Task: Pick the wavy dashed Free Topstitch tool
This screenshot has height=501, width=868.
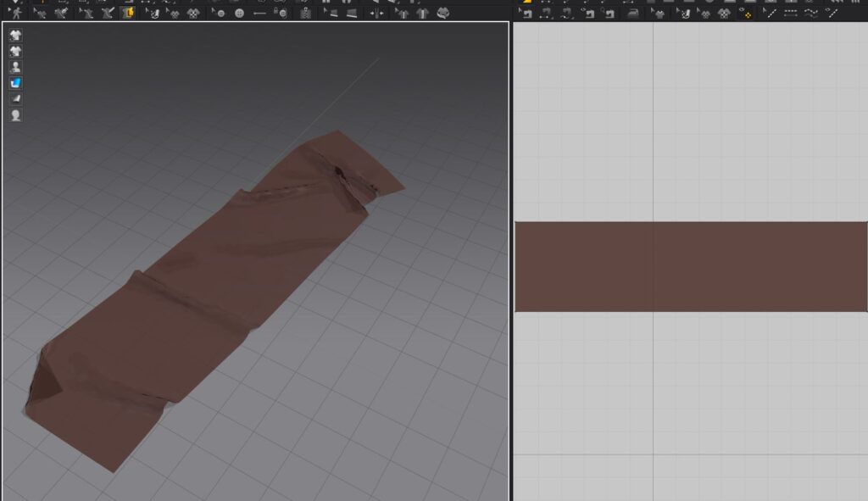Action: click(811, 13)
